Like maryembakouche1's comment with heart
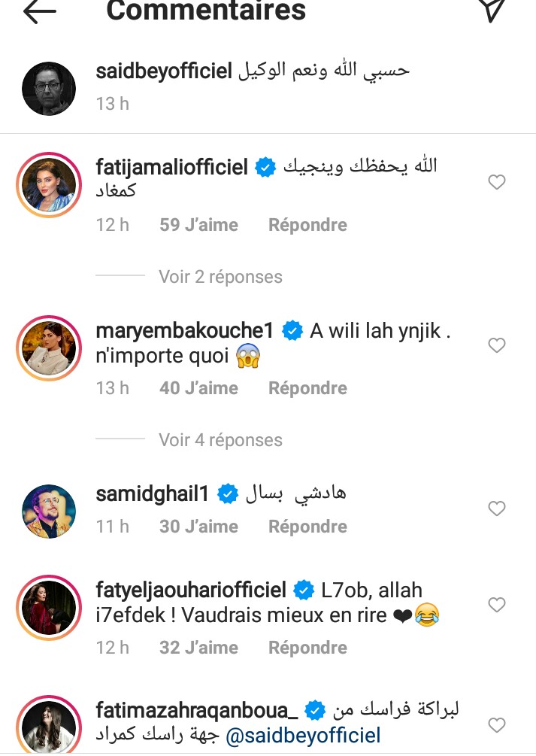This screenshot has height=756, width=536. click(x=497, y=345)
